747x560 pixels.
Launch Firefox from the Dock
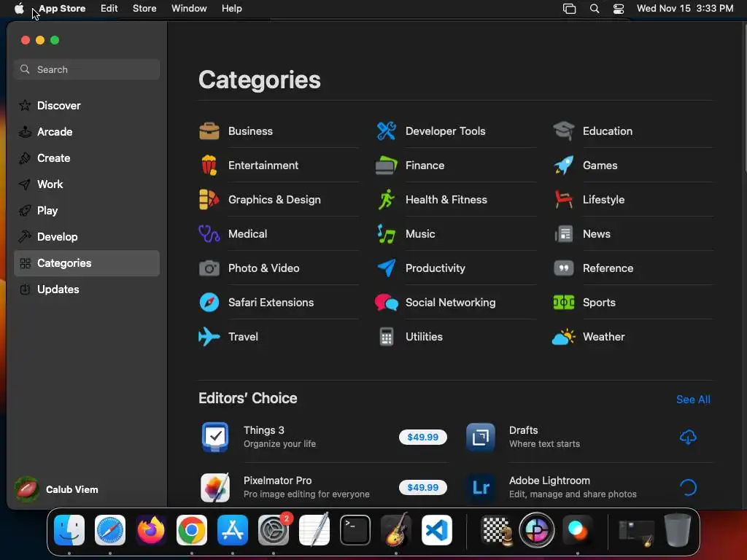[x=151, y=530]
